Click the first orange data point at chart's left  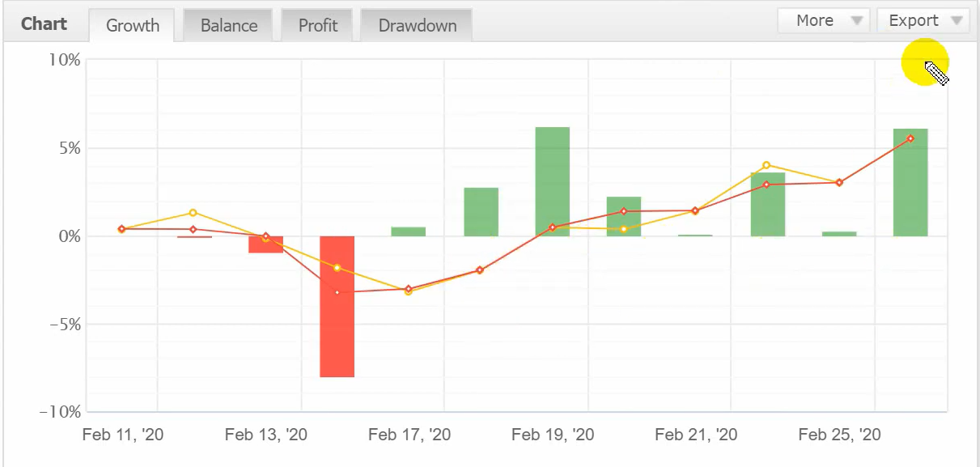click(121, 229)
